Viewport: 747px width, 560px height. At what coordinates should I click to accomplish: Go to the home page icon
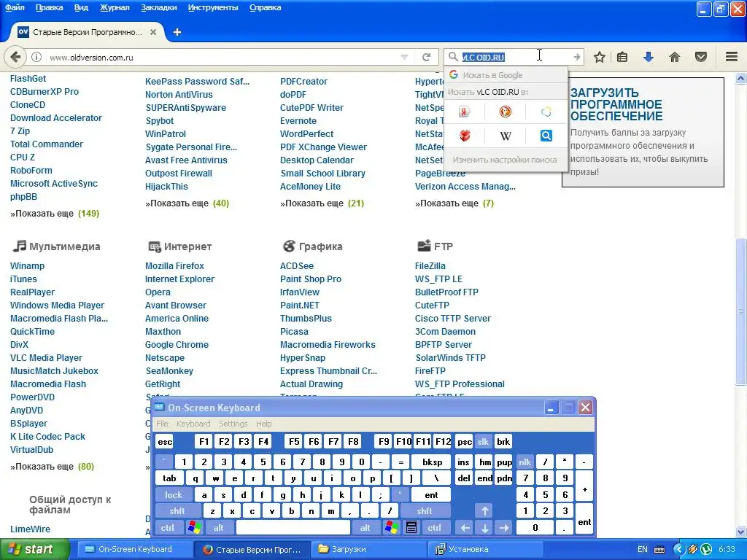[x=675, y=57]
